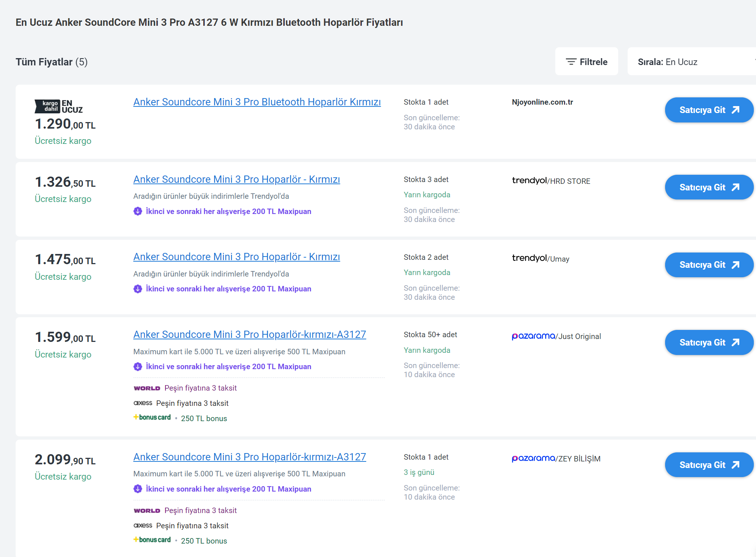The height and width of the screenshot is (557, 756).
Task: Click the kargo dahil EN UCUZ badge
Action: click(x=59, y=106)
